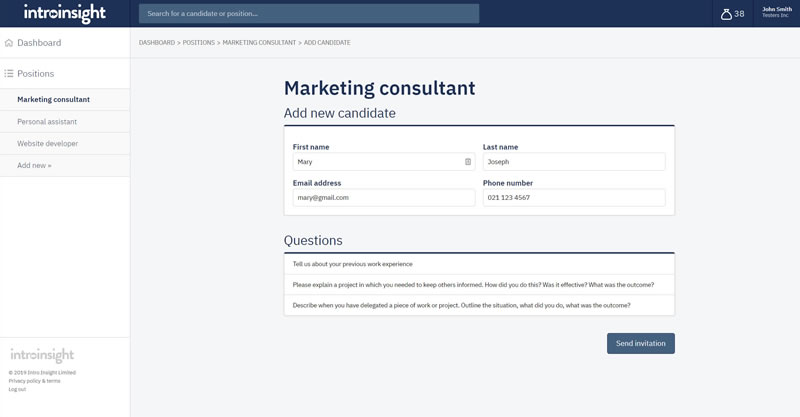The width and height of the screenshot is (800, 417).
Task: Click the Questions section heading
Action: point(313,240)
